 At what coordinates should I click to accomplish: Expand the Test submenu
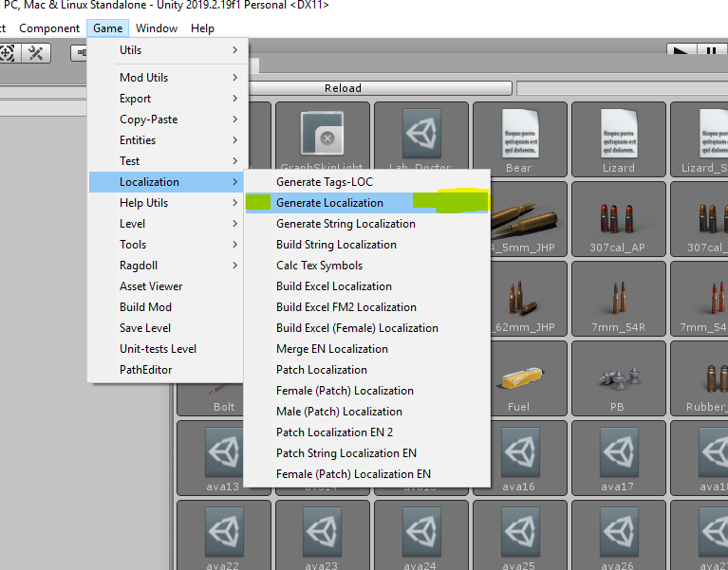point(166,161)
